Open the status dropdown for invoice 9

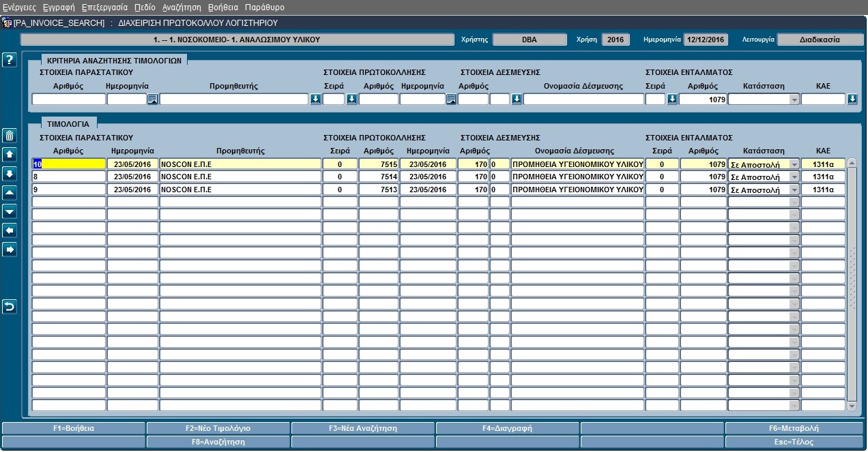coord(794,190)
